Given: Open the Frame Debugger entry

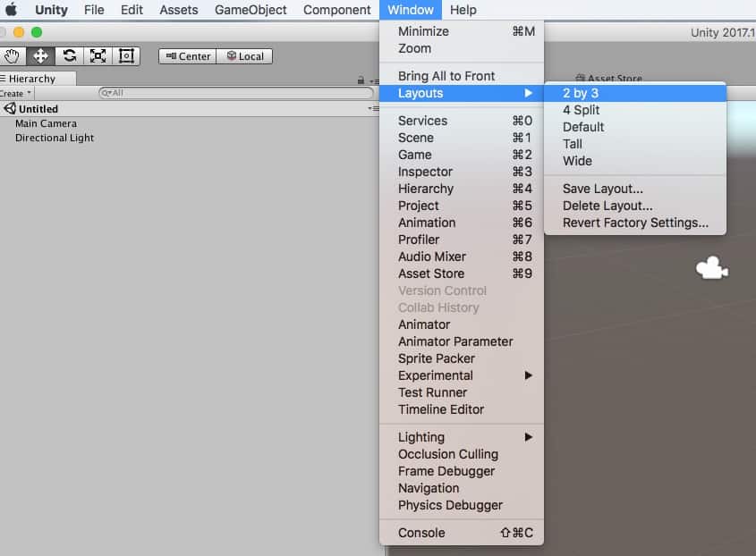Looking at the screenshot, I should 462,471.
